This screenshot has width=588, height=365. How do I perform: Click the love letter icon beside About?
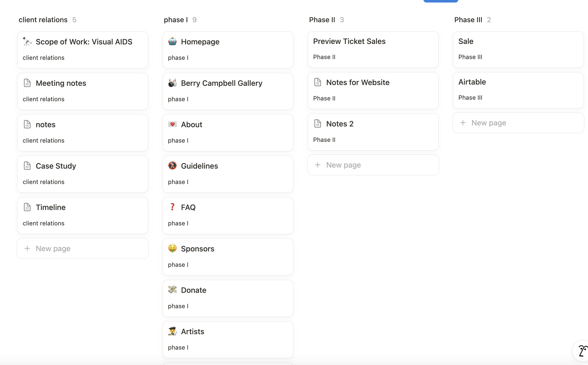click(172, 124)
